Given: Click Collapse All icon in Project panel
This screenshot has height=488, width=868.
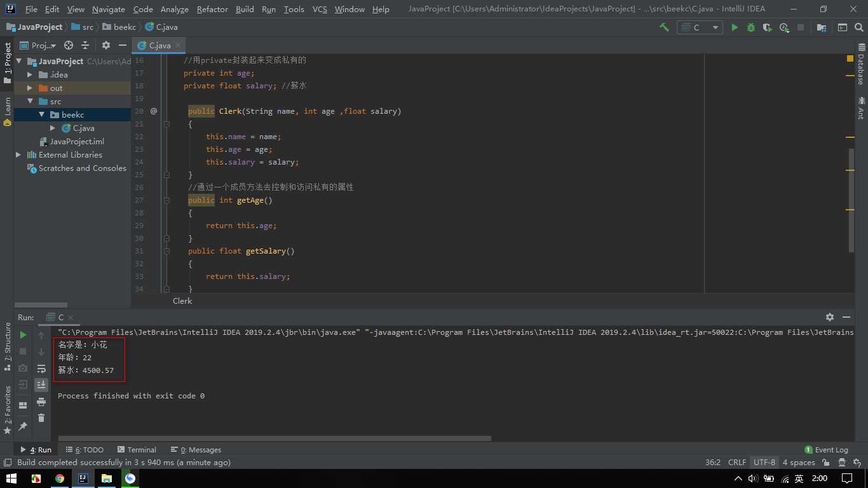Looking at the screenshot, I should tap(85, 45).
